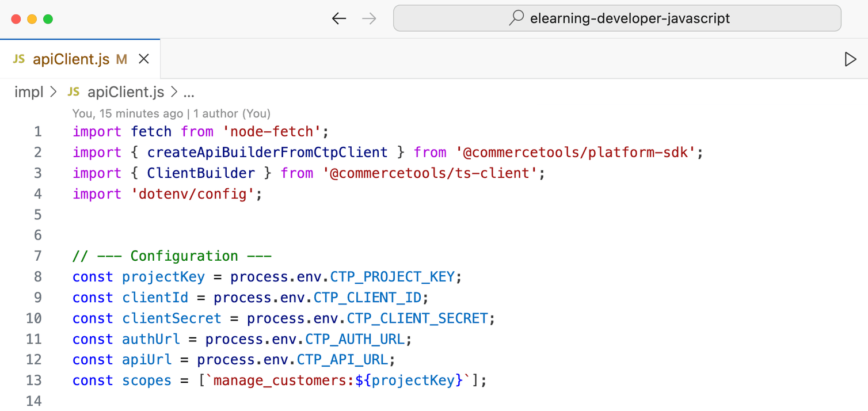
Task: Close the apiClient.js tab
Action: coord(144,59)
